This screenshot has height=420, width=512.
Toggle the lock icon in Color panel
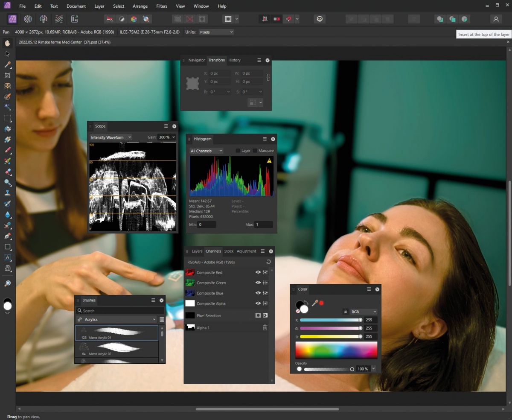click(x=346, y=312)
